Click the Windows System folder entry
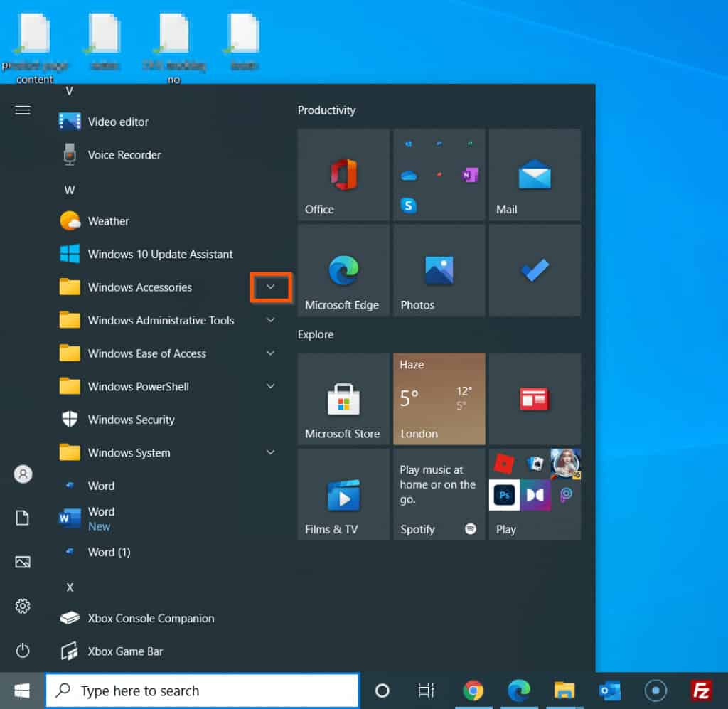 167,452
